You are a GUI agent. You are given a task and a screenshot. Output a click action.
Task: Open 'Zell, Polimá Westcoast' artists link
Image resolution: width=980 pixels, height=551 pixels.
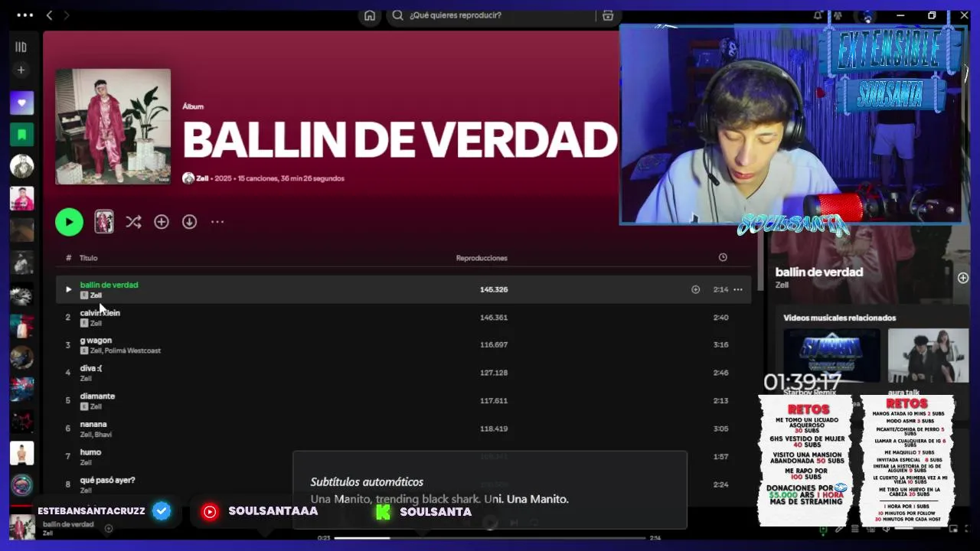[126, 350]
